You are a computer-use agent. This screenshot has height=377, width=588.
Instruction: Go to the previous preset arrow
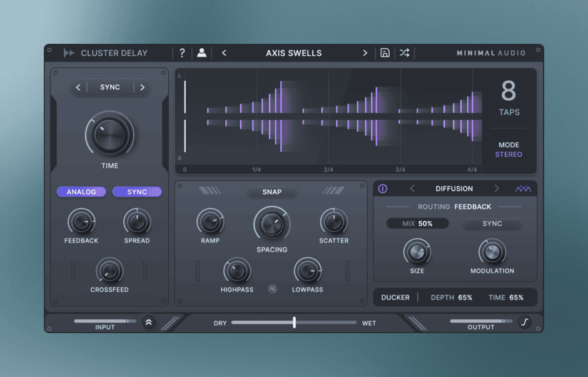[x=225, y=53]
